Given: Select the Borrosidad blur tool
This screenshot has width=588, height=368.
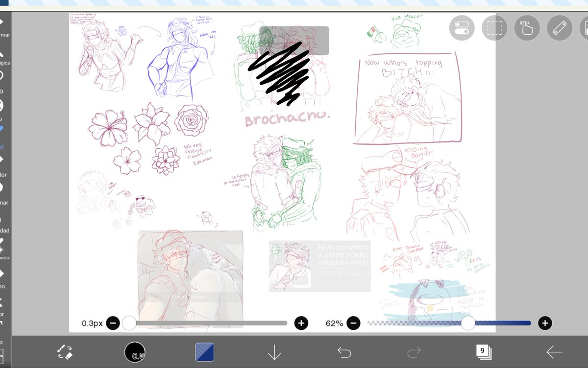Looking at the screenshot, I should point(4,223).
